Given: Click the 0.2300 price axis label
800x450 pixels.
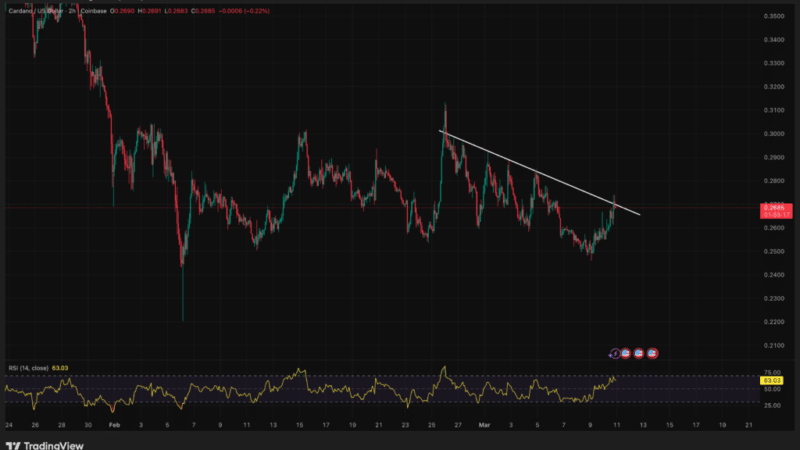Looking at the screenshot, I should pyautogui.click(x=773, y=298).
